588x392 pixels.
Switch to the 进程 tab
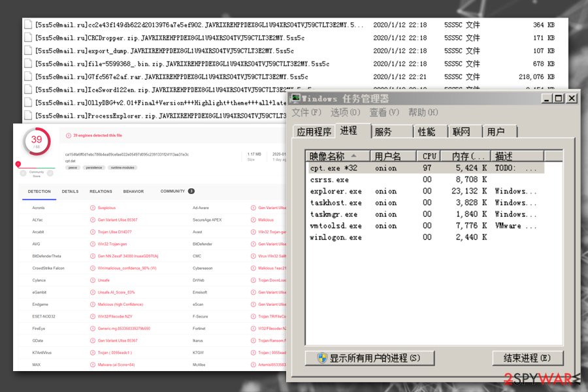353,131
